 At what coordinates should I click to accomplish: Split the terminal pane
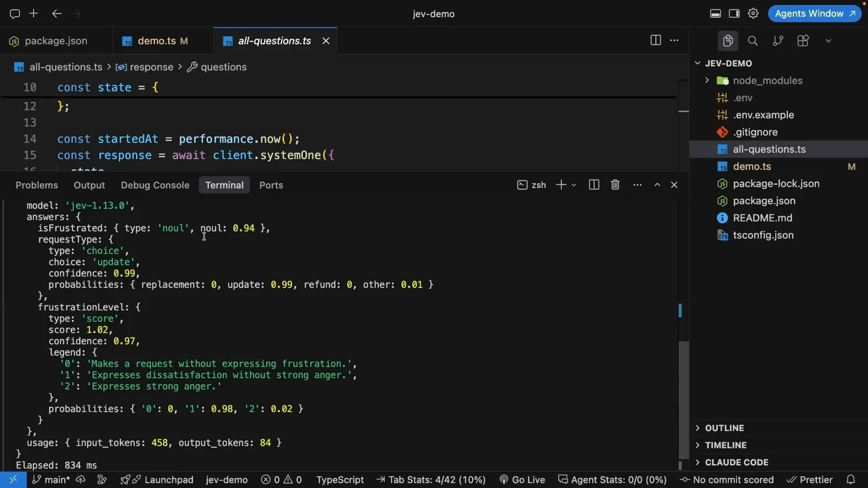coord(594,185)
